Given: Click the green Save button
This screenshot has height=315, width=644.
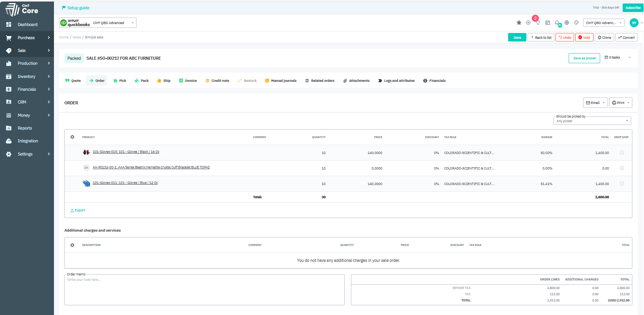Looking at the screenshot, I should pyautogui.click(x=517, y=38).
